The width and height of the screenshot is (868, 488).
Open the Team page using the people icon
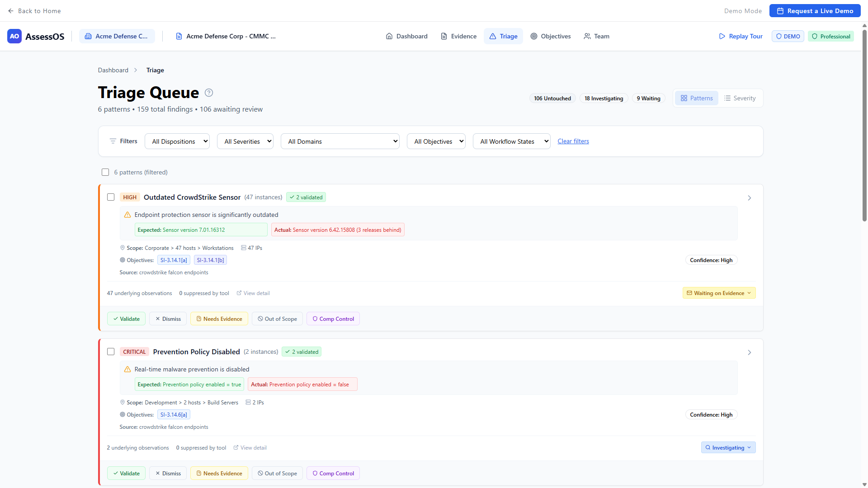tap(587, 36)
